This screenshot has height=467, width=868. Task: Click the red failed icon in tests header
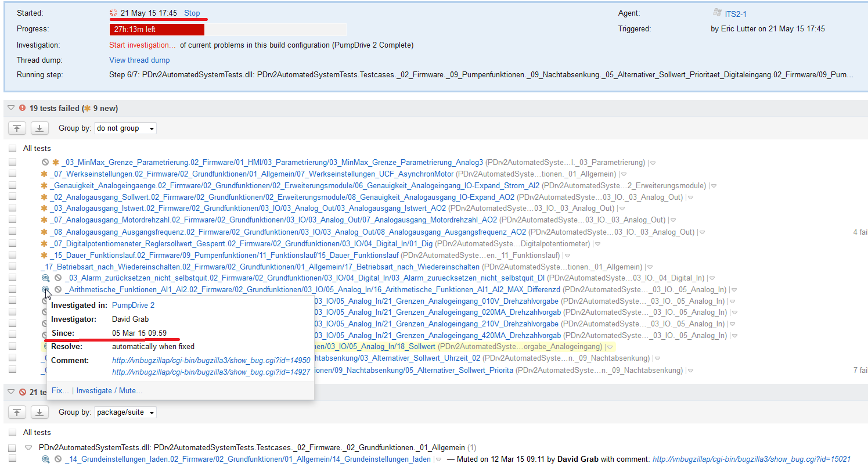[x=23, y=108]
